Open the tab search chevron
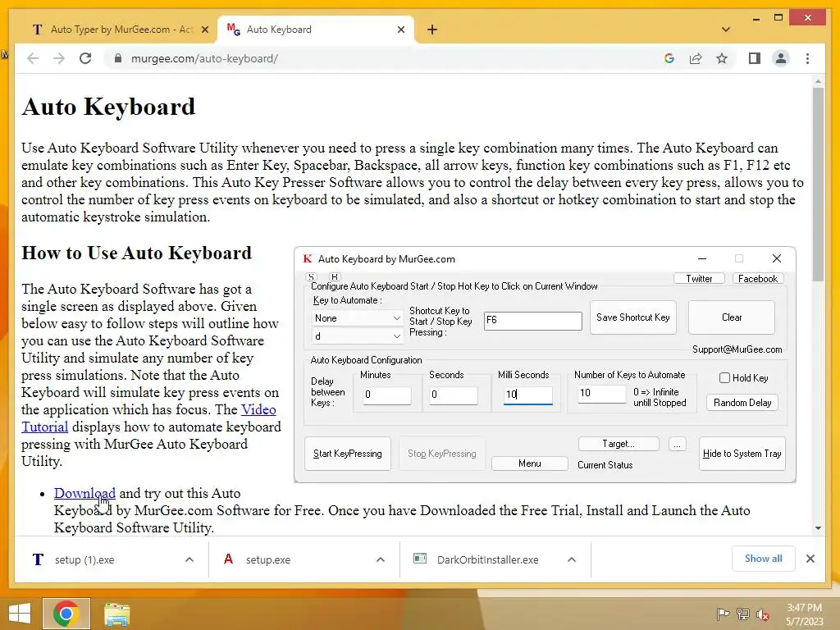Viewport: 840px width, 630px height. [x=725, y=30]
